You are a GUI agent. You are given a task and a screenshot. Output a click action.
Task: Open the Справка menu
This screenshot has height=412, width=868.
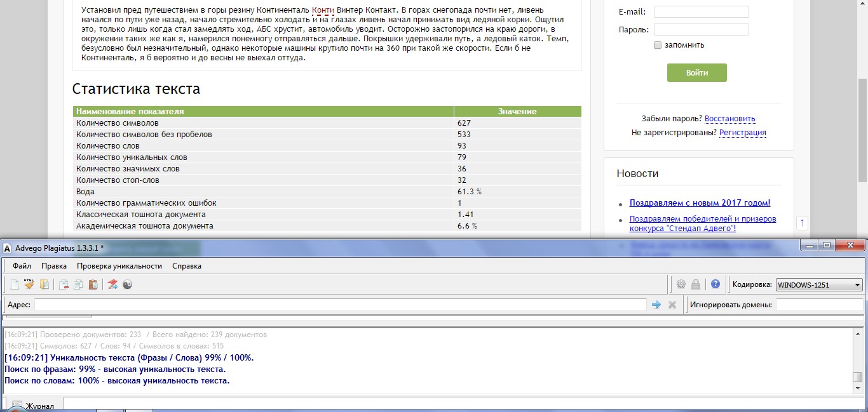point(187,266)
